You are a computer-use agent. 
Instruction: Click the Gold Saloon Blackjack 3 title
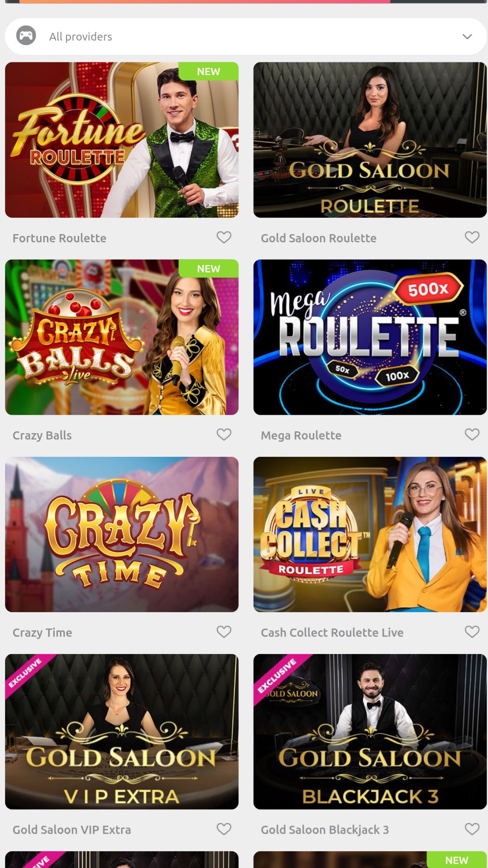[x=325, y=830]
